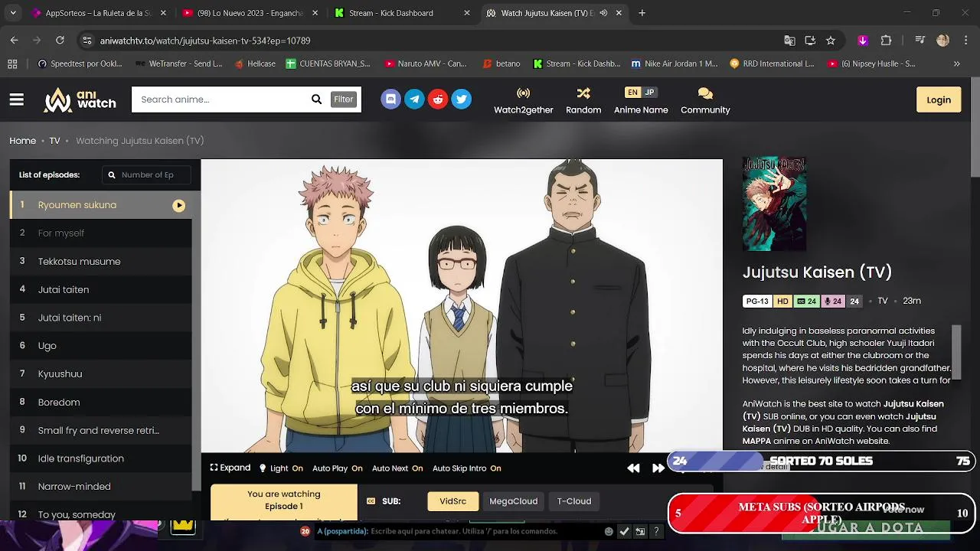The width and height of the screenshot is (980, 551).
Task: Skip to previous episode with rewind icon
Action: pos(633,468)
